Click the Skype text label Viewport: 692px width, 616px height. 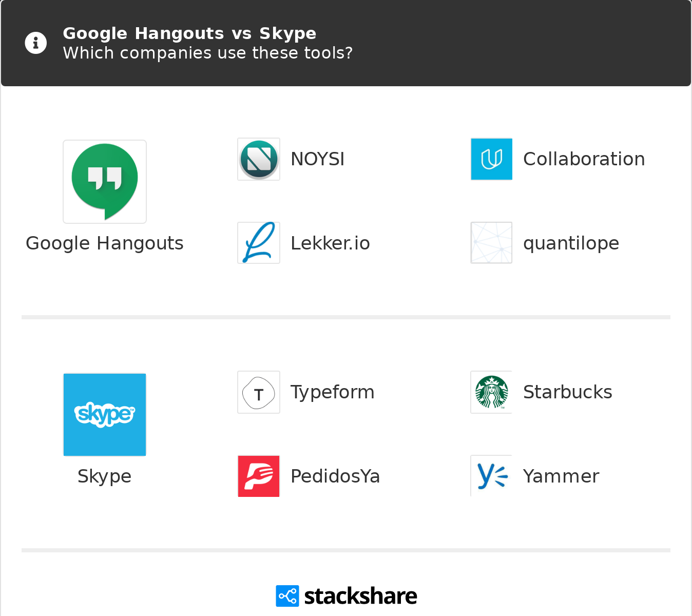click(x=105, y=476)
